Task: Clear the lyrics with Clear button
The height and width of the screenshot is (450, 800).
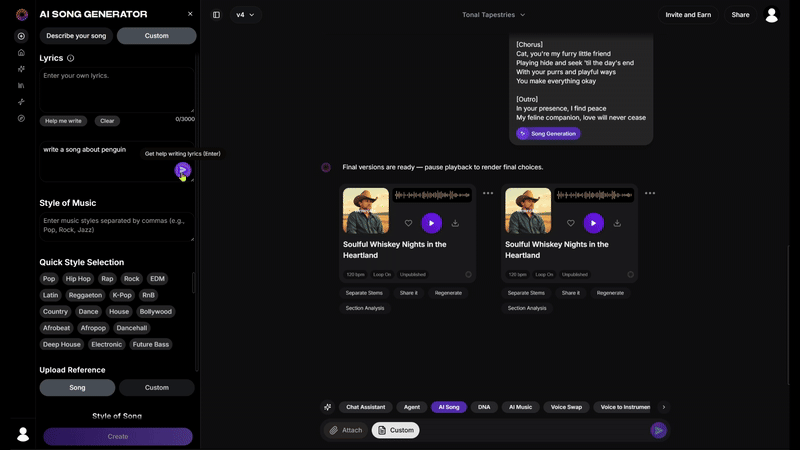Action: tap(107, 121)
